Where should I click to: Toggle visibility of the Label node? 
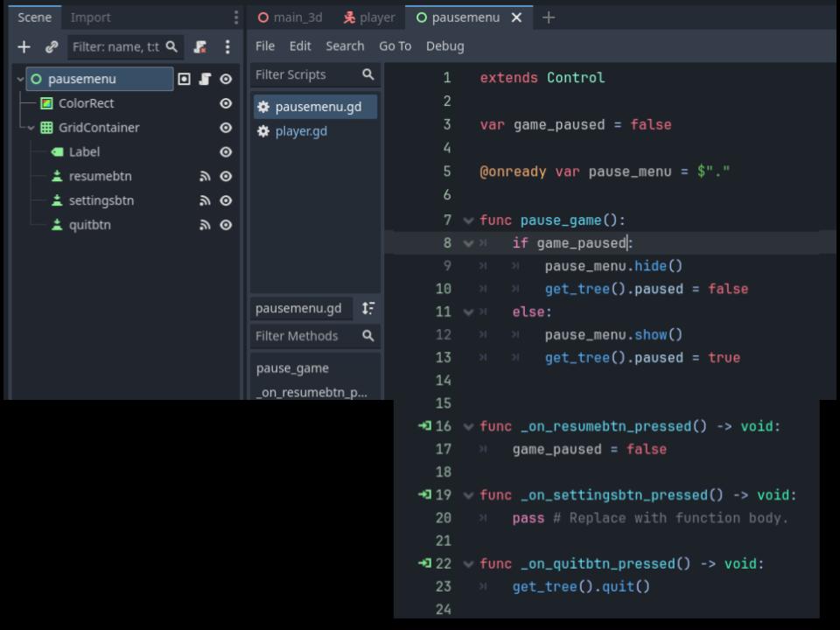point(226,152)
